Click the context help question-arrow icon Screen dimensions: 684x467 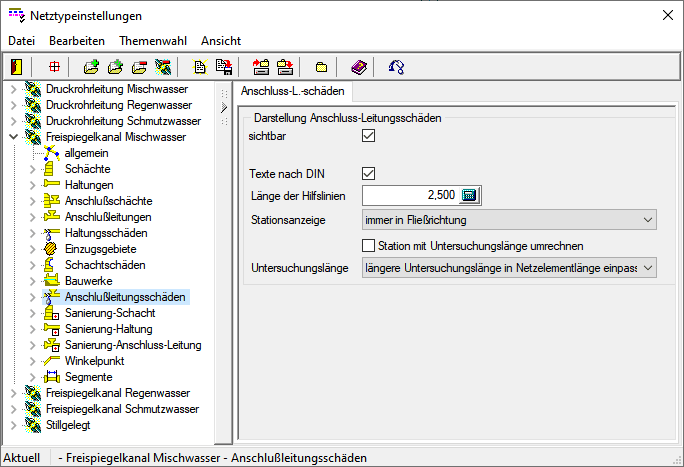[397, 67]
